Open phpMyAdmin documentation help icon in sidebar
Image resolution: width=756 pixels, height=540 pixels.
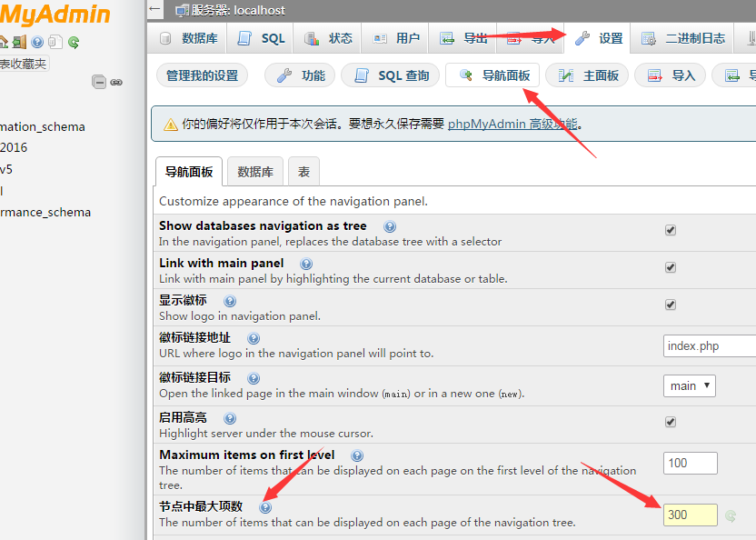click(x=37, y=42)
